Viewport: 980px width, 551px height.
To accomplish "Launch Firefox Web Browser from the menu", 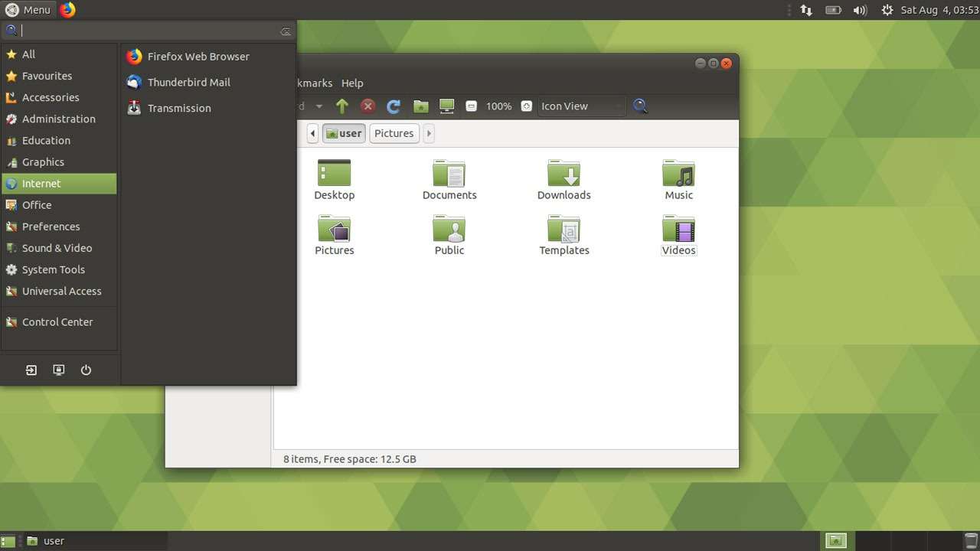I will click(x=198, y=56).
